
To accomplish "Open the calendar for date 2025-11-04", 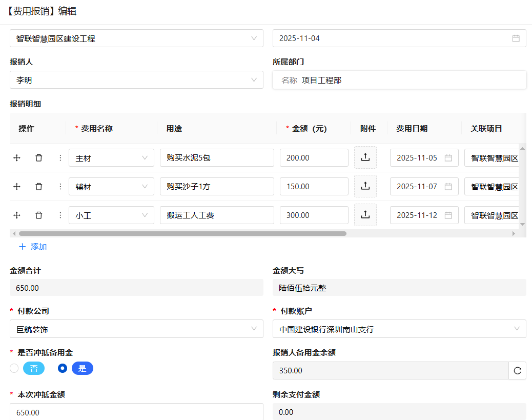I will click(x=516, y=38).
